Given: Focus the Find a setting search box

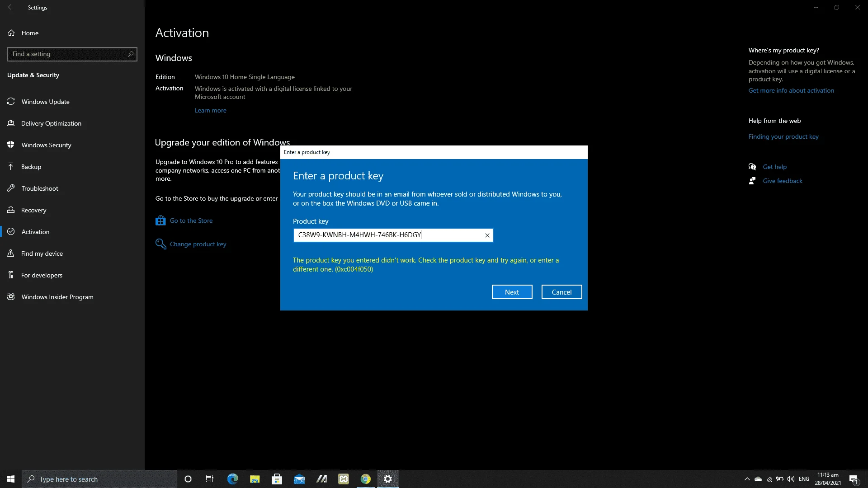Looking at the screenshot, I should 72,54.
